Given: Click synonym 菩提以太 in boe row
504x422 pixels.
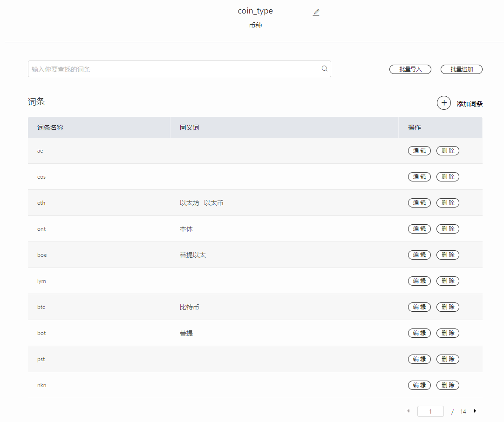Looking at the screenshot, I should point(192,255).
